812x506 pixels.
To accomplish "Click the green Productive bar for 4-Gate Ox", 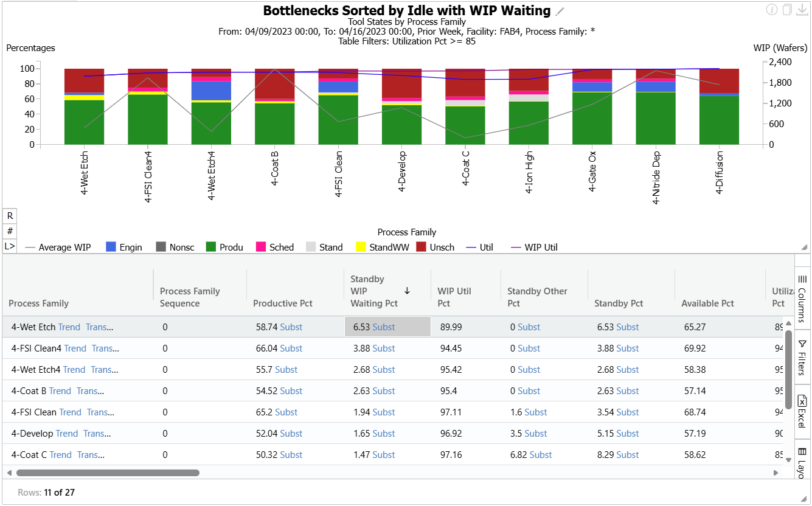I will pyautogui.click(x=592, y=118).
